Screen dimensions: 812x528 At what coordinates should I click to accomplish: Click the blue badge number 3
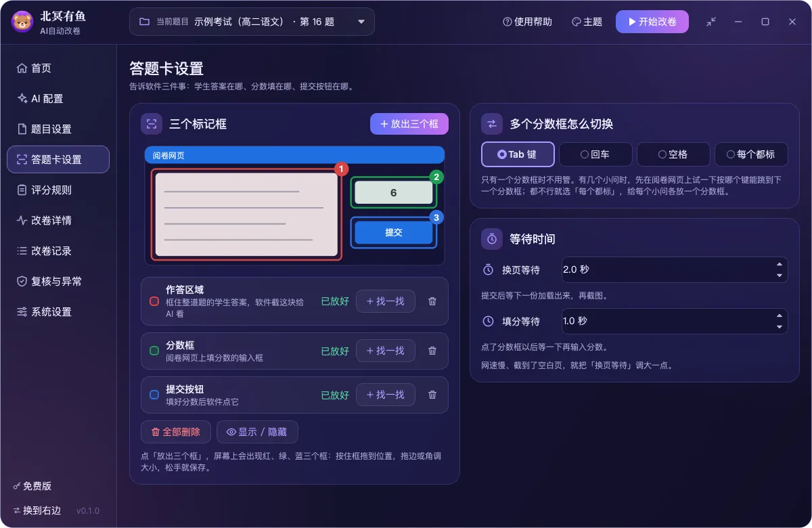tap(436, 217)
